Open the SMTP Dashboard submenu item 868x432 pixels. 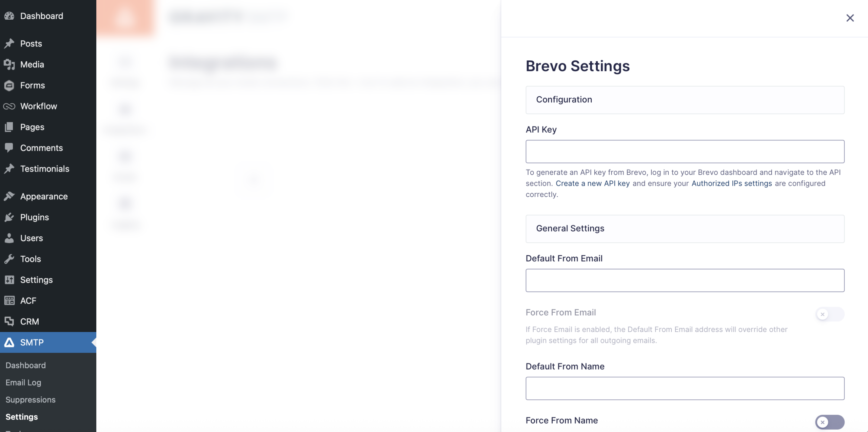(26, 365)
